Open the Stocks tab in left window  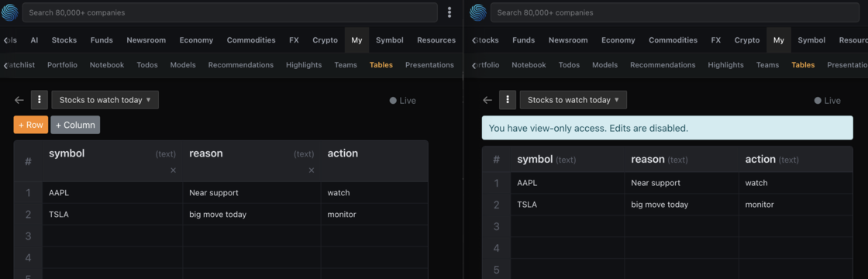(64, 40)
